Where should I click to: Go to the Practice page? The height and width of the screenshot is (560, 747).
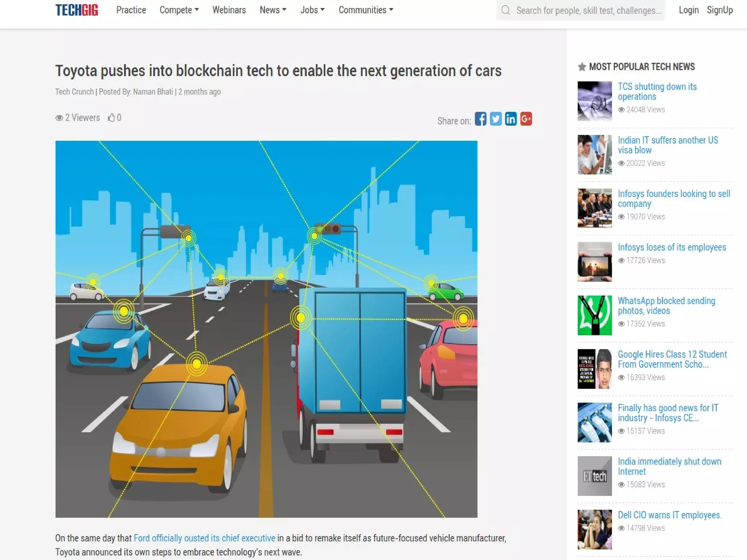pos(131,10)
